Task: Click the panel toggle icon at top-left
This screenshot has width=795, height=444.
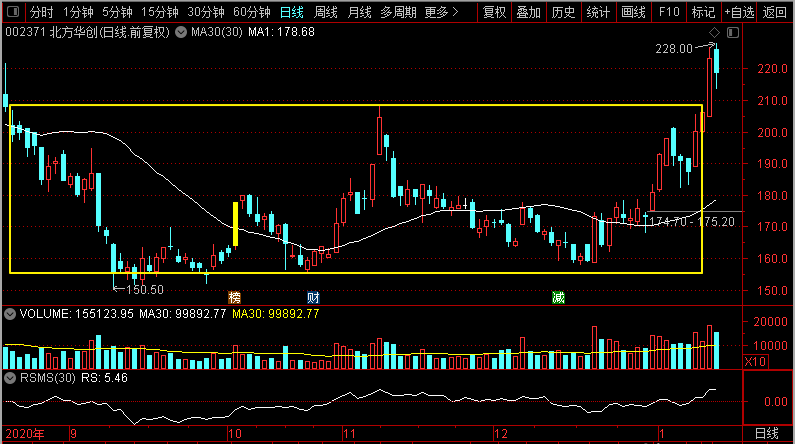Action: coord(11,13)
